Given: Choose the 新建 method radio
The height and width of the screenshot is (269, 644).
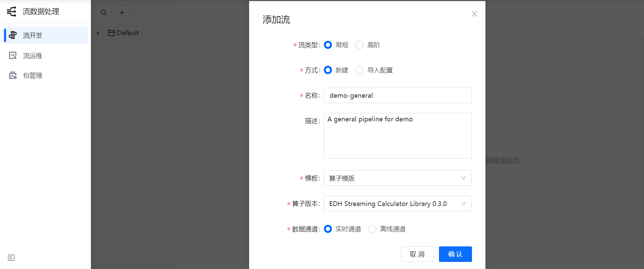Looking at the screenshot, I should click(328, 70).
